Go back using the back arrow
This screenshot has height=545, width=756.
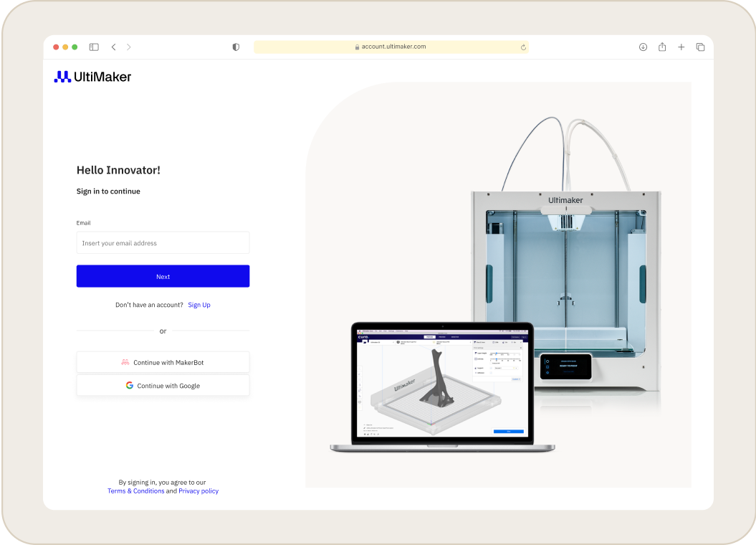[x=113, y=47]
